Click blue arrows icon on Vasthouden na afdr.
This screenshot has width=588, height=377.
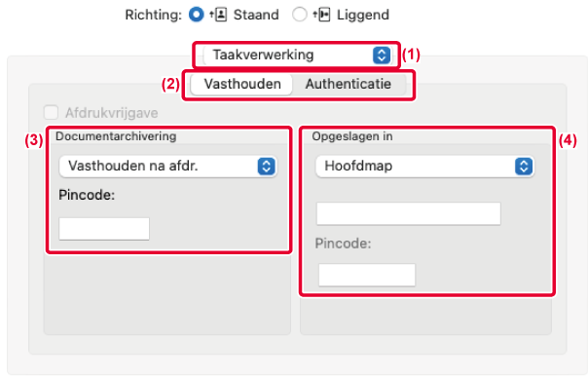click(x=267, y=167)
